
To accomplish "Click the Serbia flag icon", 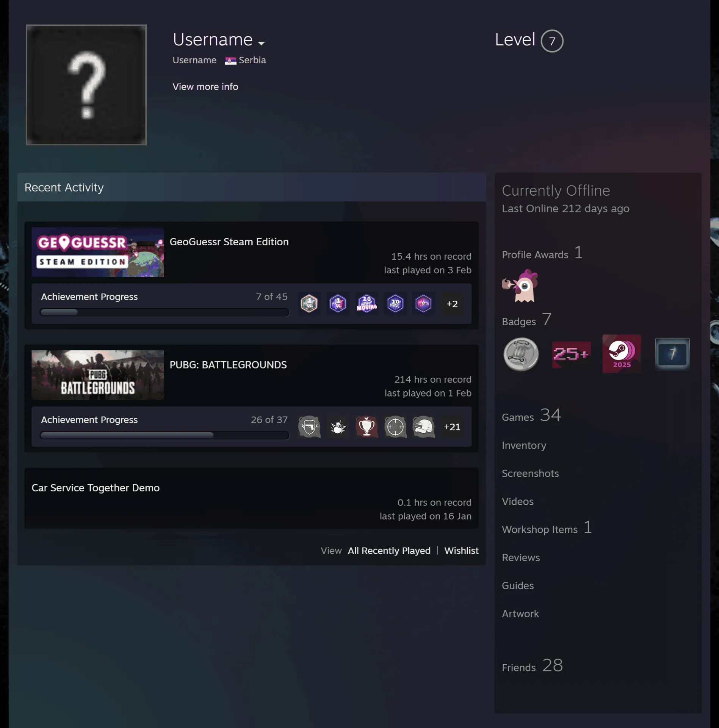I will (x=230, y=61).
